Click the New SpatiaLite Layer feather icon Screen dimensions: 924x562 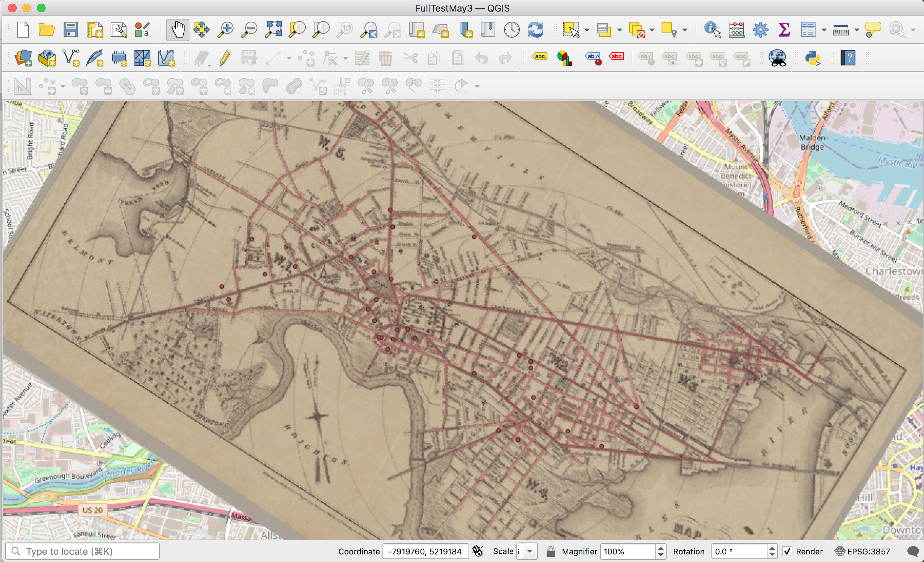point(95,58)
